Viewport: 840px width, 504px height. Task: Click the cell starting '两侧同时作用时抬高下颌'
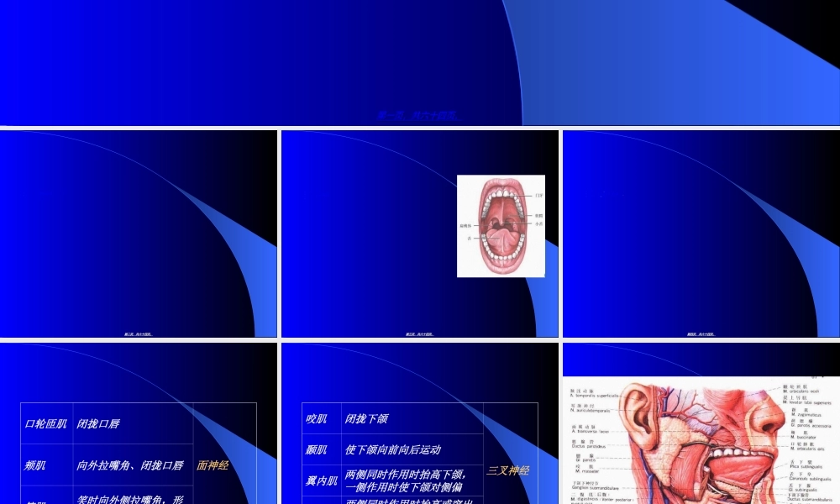(412, 481)
